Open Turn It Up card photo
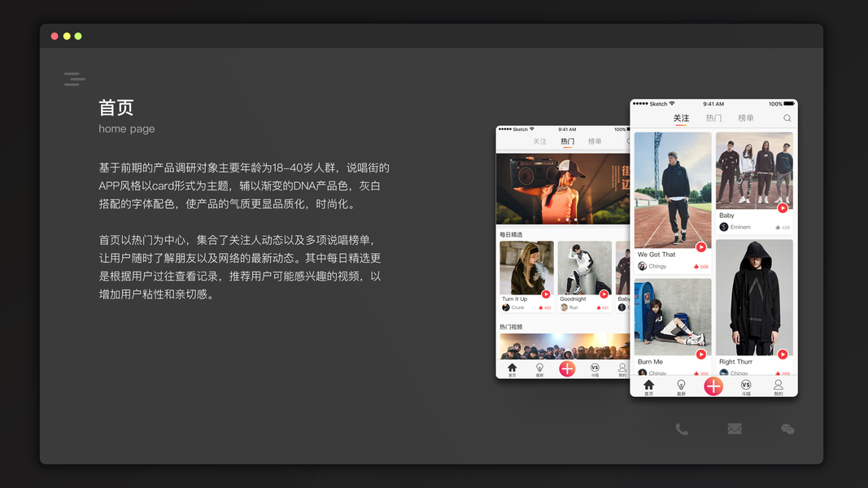Image resolution: width=868 pixels, height=488 pixels. click(x=526, y=268)
